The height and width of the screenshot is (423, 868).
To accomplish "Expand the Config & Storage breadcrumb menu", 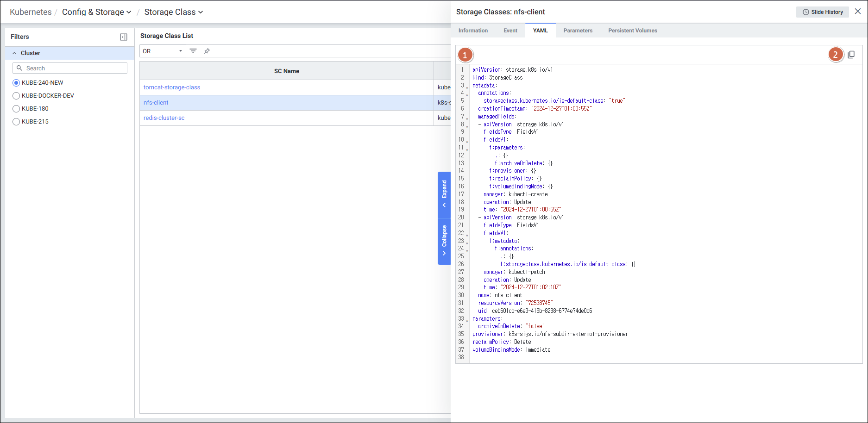I will pos(96,12).
